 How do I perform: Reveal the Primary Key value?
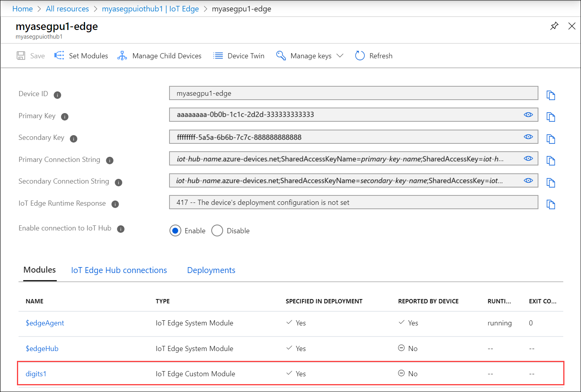[x=528, y=115]
